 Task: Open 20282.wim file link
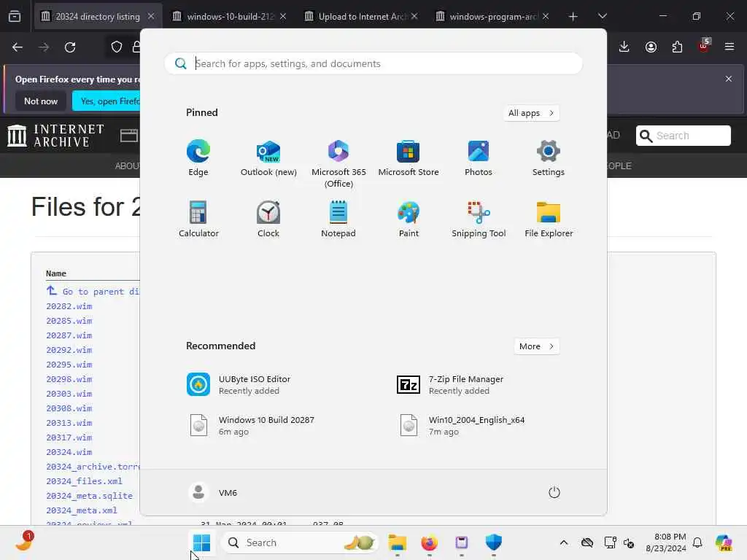(x=69, y=306)
